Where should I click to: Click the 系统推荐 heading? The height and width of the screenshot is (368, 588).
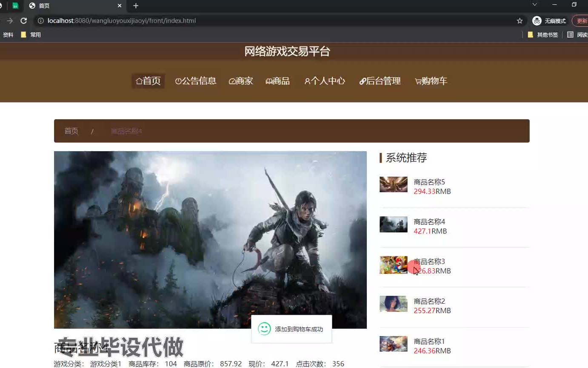pos(406,158)
